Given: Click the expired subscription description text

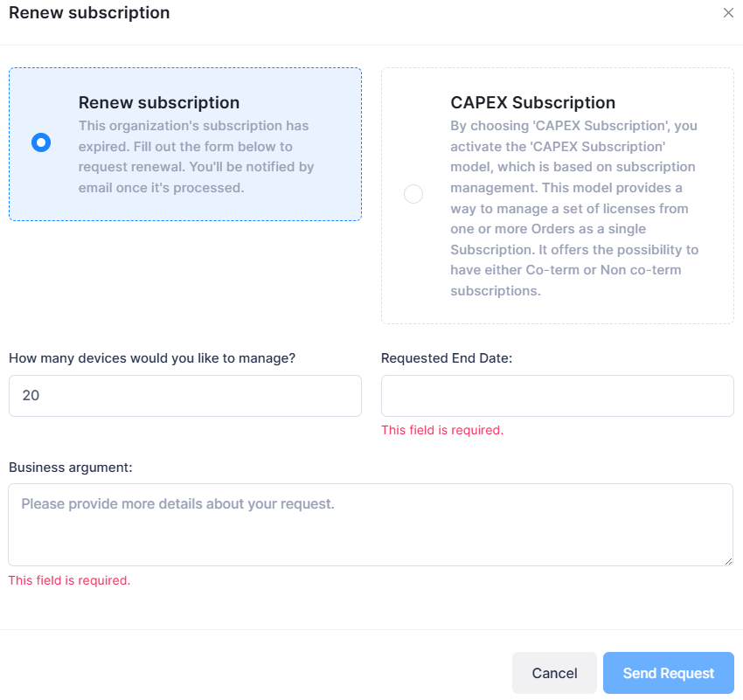Looking at the screenshot, I should coord(196,156).
